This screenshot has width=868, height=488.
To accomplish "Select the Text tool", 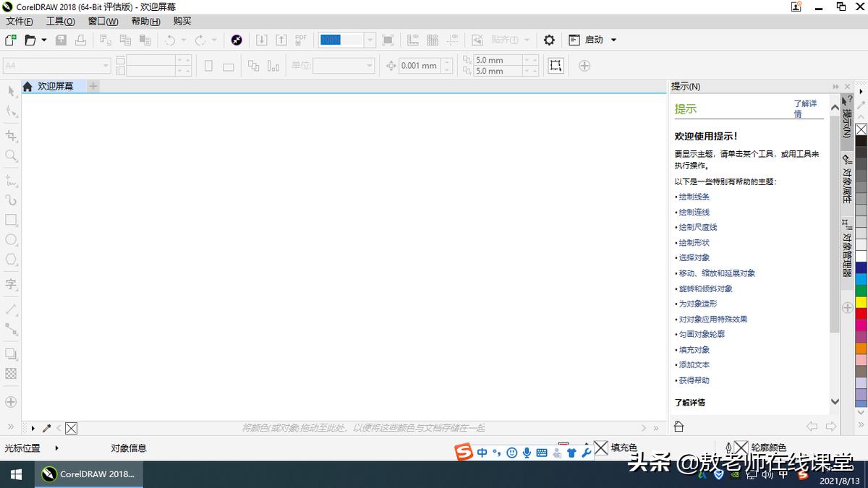I will (x=11, y=284).
